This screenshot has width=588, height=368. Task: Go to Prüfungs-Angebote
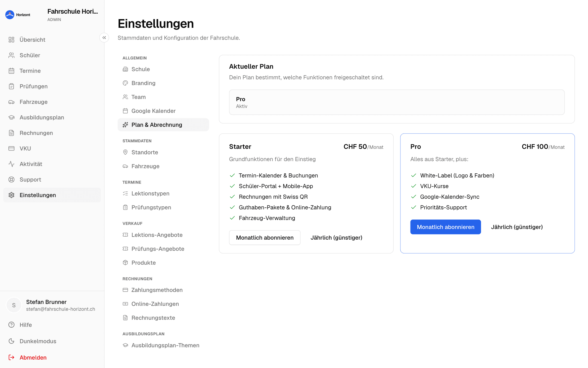pos(163,249)
